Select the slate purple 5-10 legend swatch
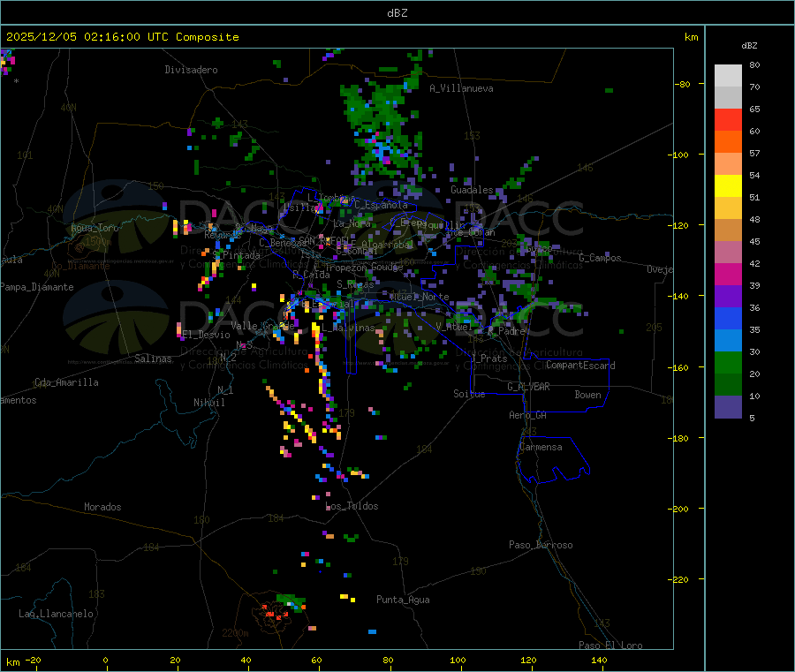The height and width of the screenshot is (672, 795). (x=728, y=407)
